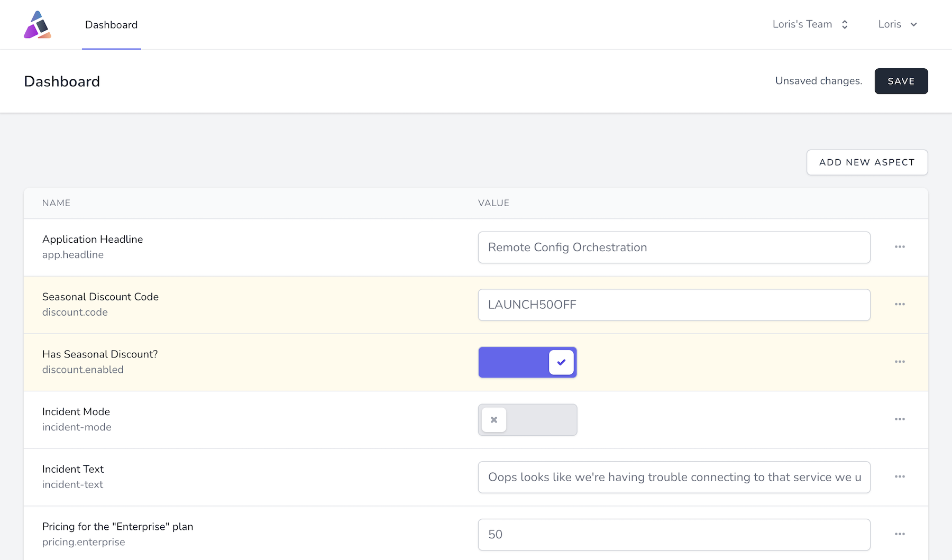Save the unsaved changes
The height and width of the screenshot is (560, 952).
pos(901,81)
